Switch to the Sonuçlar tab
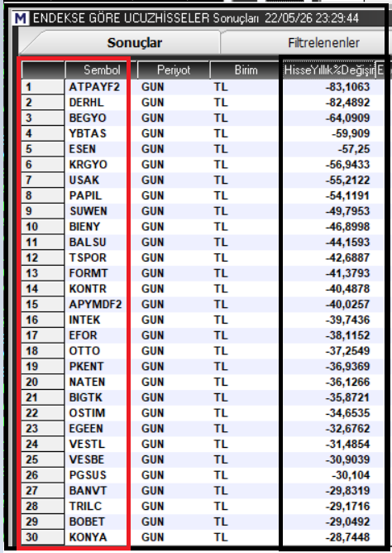392x553 pixels. tap(135, 43)
